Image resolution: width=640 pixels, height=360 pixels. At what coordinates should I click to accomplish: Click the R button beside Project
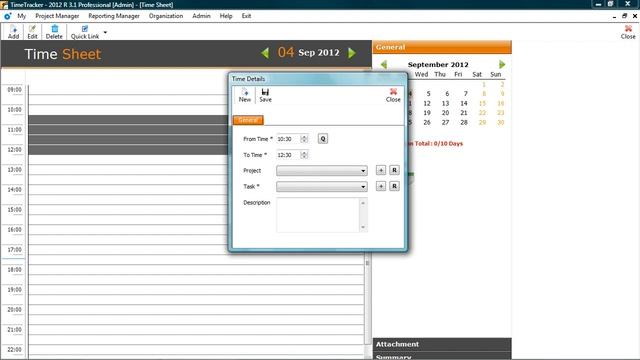[x=394, y=170]
